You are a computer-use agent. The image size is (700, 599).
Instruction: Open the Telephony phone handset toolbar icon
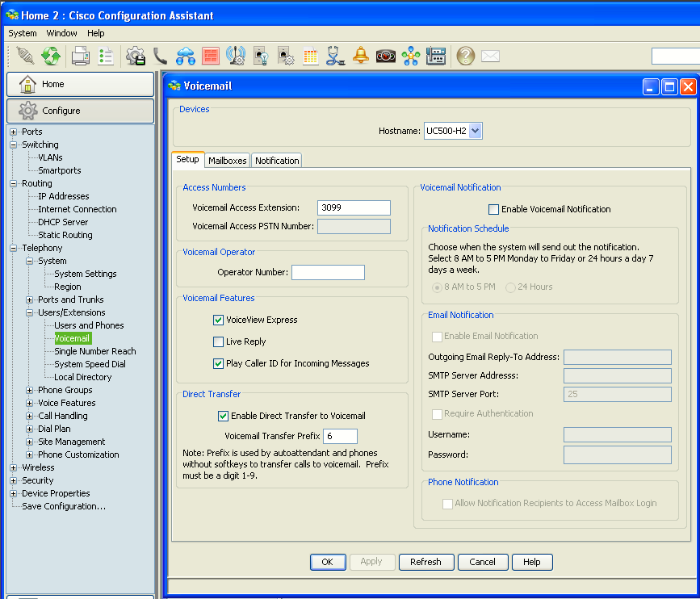point(161,57)
